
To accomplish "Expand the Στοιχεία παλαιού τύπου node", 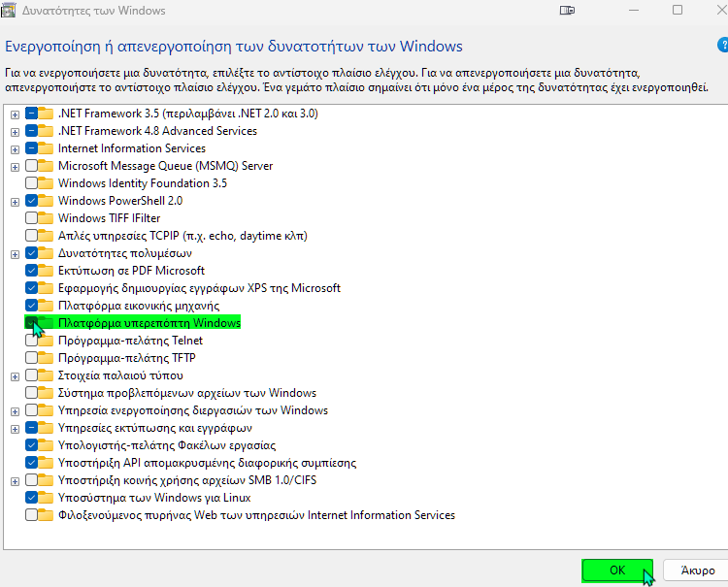I will click(x=15, y=376).
